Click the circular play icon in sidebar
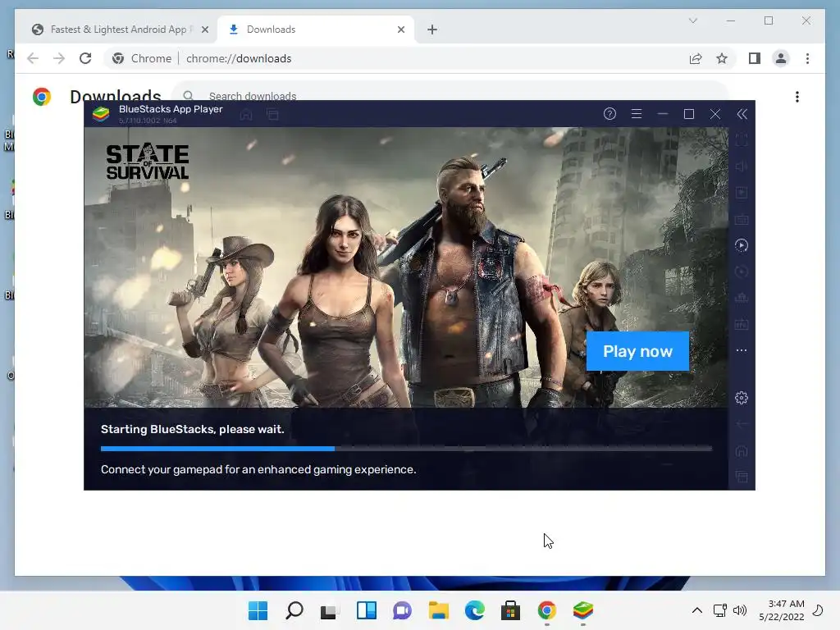The image size is (840, 630). 742,245
